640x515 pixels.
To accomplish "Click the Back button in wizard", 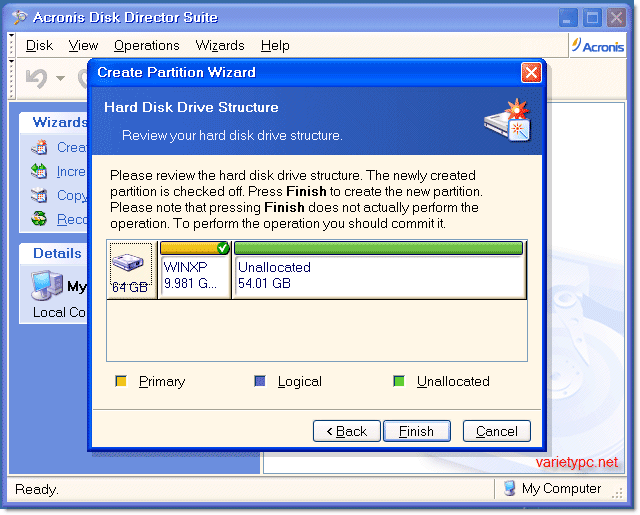I will point(347,431).
